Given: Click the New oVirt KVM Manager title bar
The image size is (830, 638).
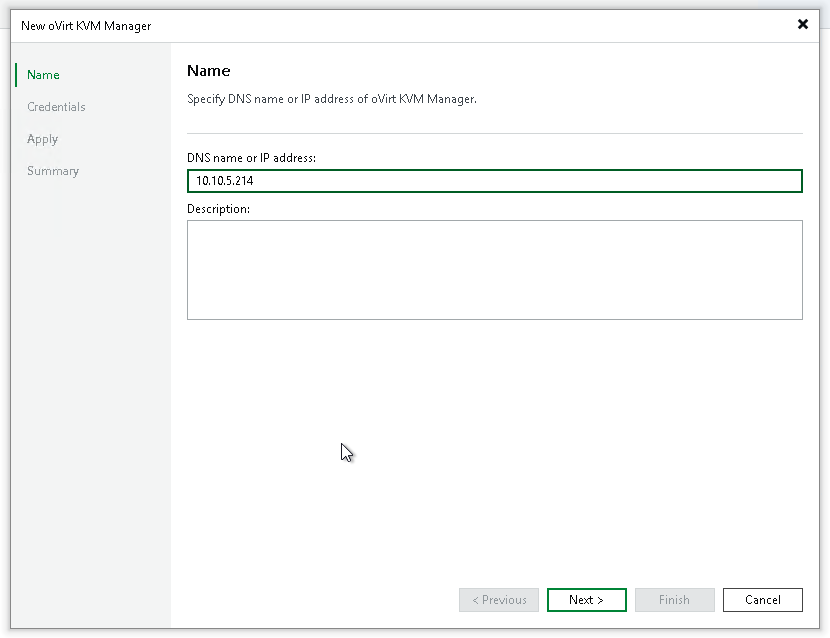Looking at the screenshot, I should [400, 24].
